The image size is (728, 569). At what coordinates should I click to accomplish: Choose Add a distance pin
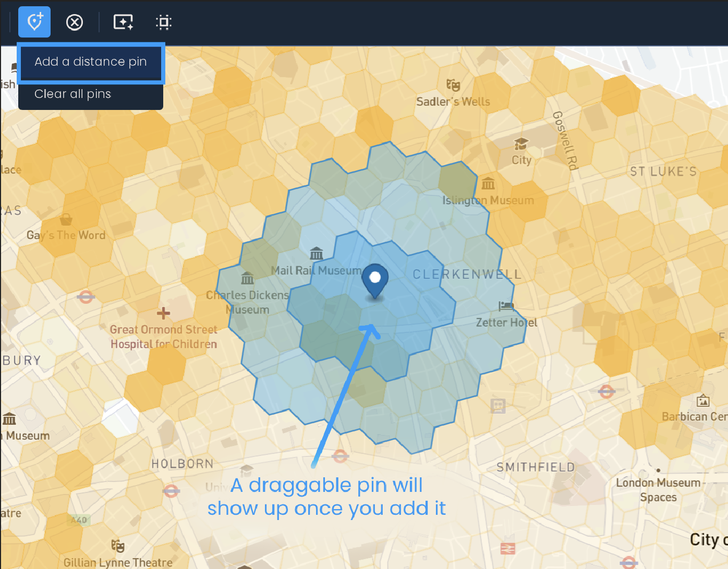tap(91, 62)
